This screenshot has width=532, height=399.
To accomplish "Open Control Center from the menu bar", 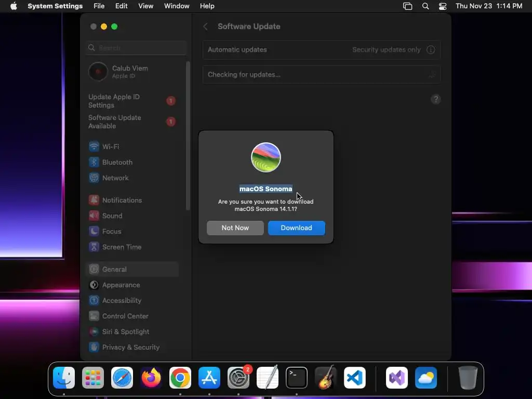I will tap(443, 6).
